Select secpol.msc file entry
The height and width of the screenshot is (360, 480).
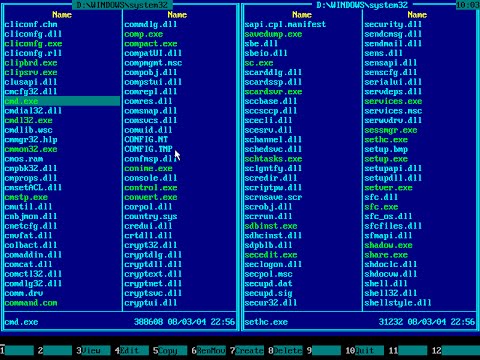pyautogui.click(x=269, y=274)
